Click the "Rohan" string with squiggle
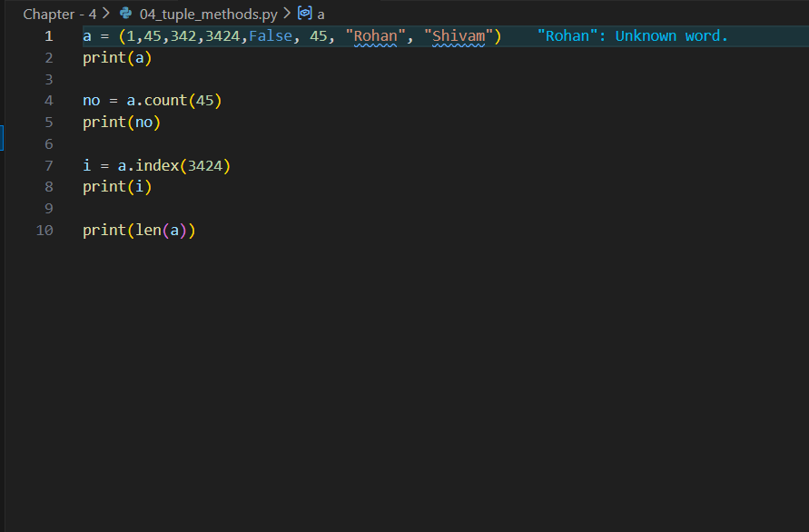Screen dimensions: 809x532 (x=375, y=36)
